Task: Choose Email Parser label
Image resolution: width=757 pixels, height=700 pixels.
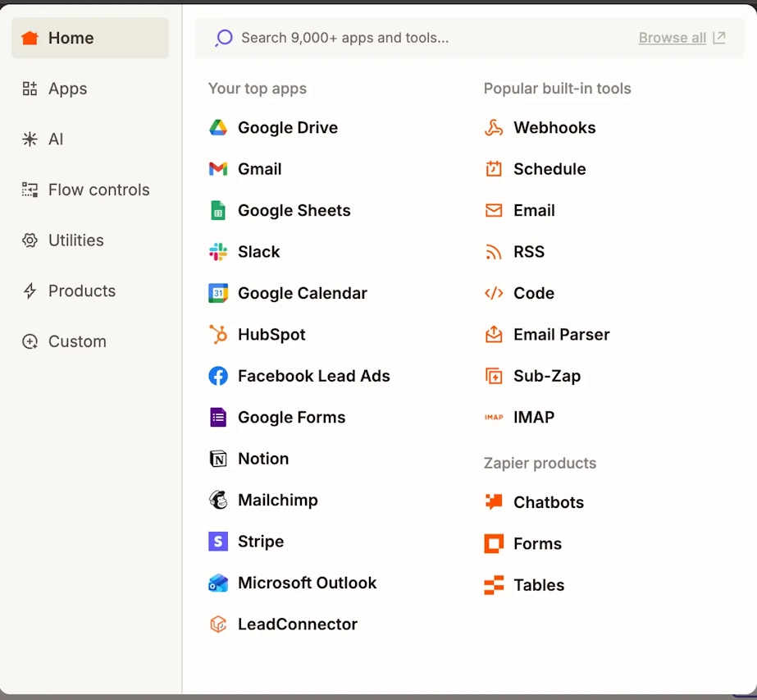Action: pyautogui.click(x=562, y=334)
